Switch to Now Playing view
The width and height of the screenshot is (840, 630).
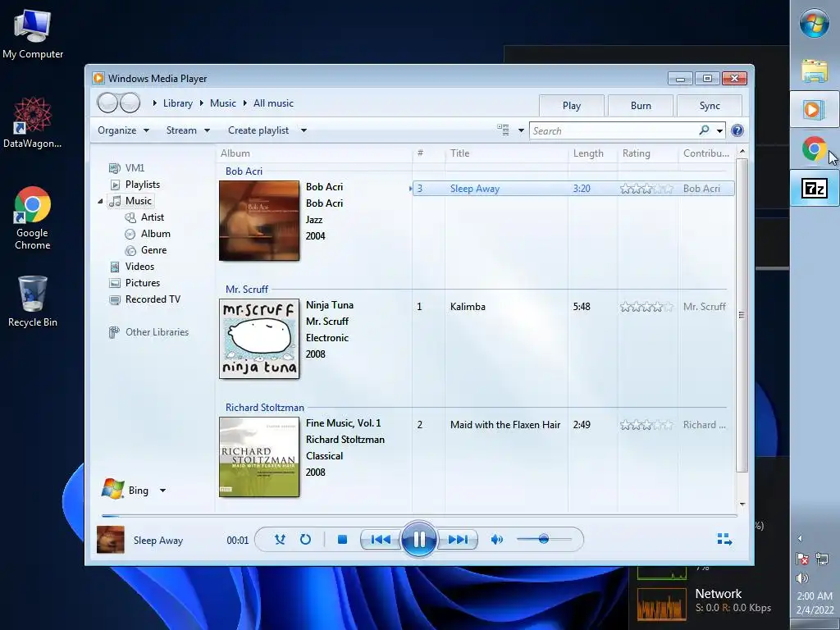[x=724, y=540]
